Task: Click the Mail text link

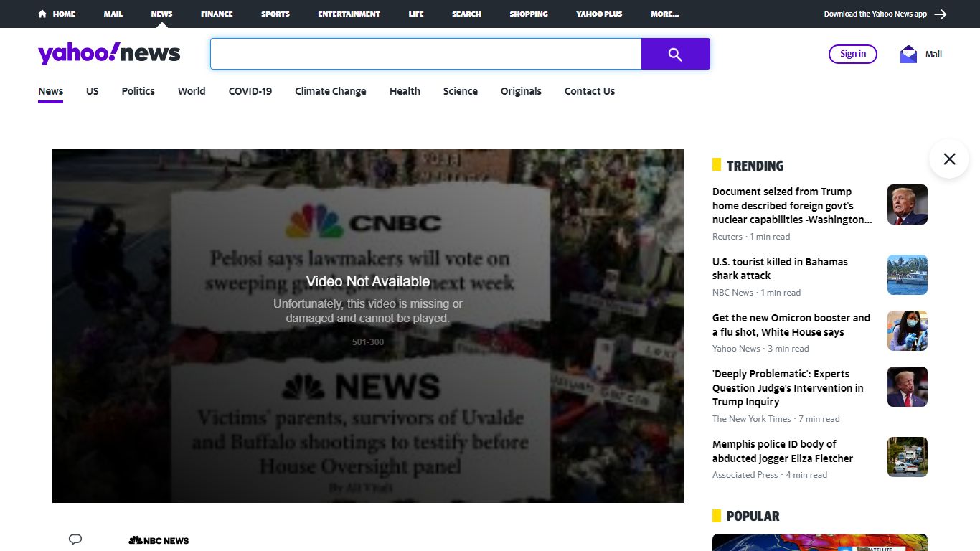Action: (933, 54)
